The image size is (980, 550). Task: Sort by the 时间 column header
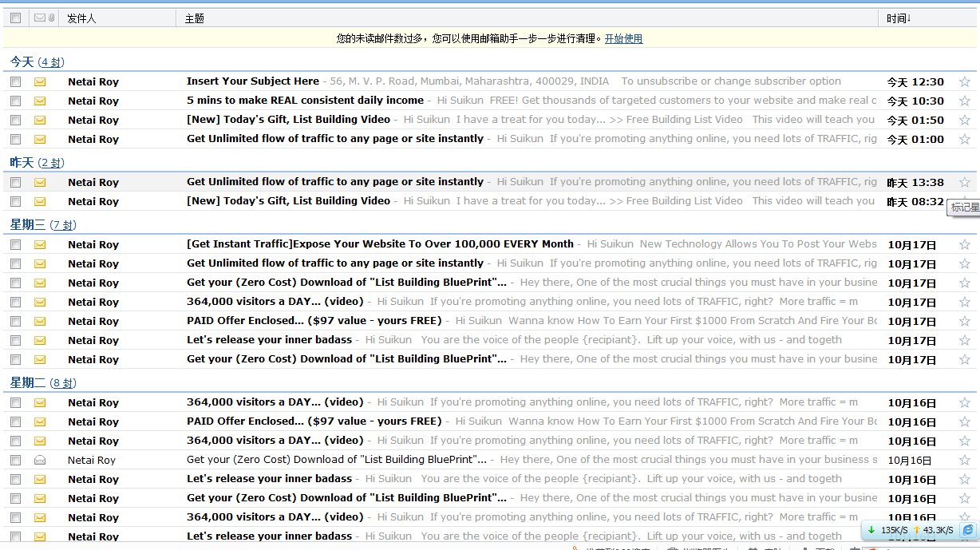pyautogui.click(x=899, y=18)
